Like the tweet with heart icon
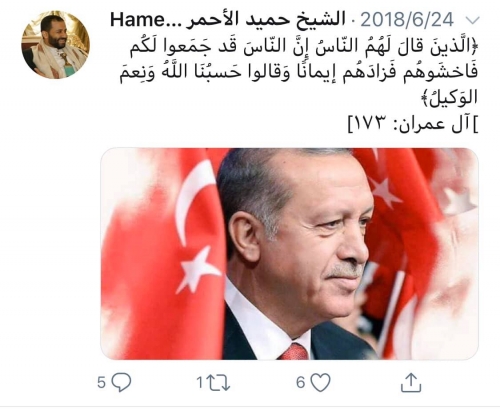 pos(319,382)
